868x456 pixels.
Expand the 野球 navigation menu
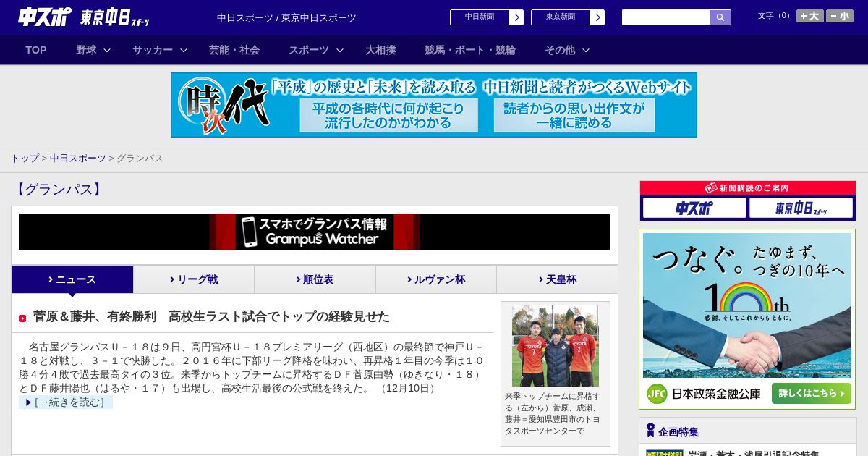(x=93, y=50)
